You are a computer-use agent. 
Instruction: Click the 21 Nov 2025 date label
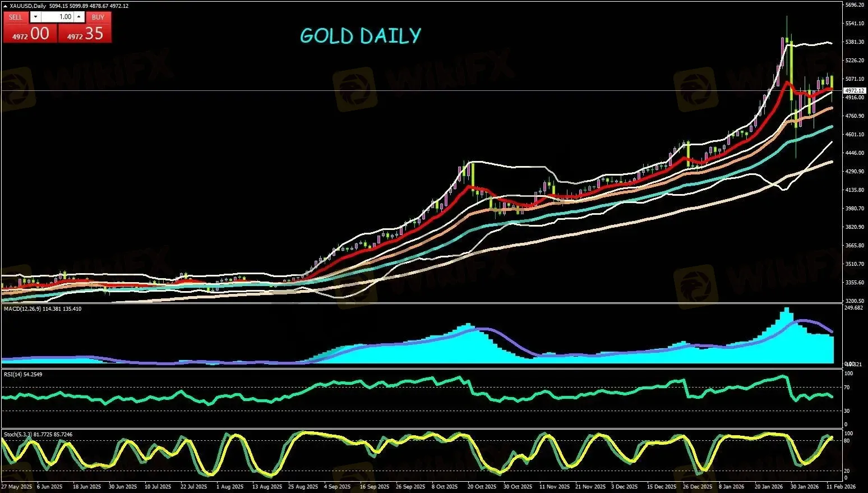(590, 487)
